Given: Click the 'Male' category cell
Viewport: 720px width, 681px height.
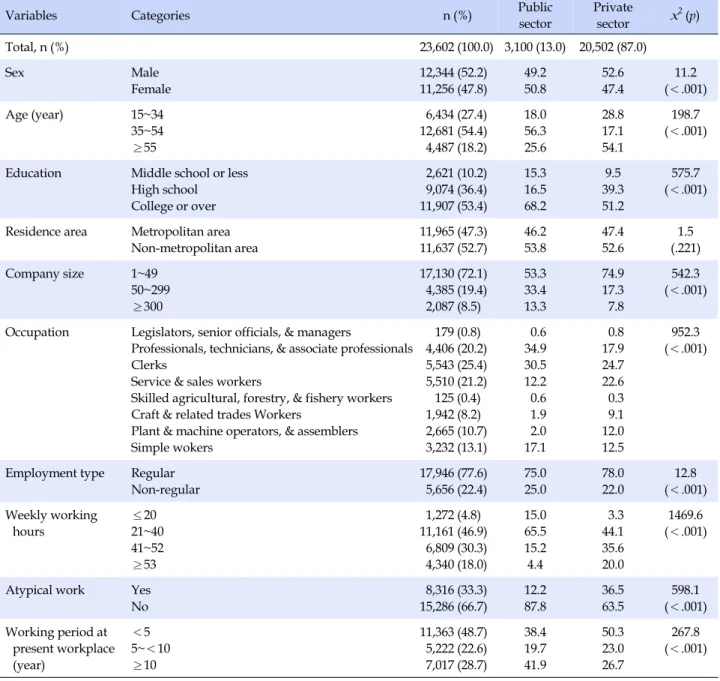Looking at the screenshot, I should pos(145,73).
